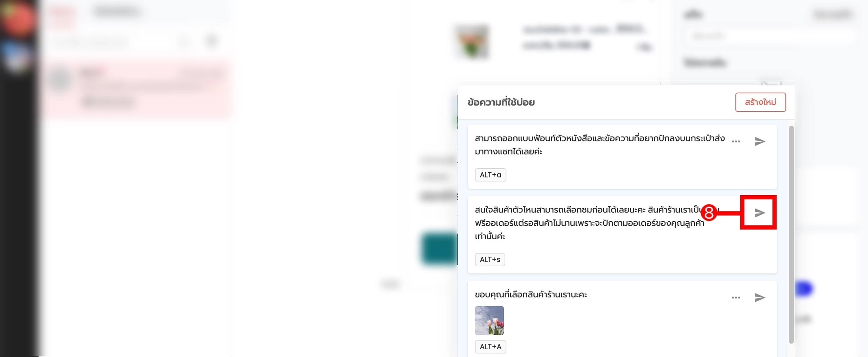Click the blurred product thumbnail above the panel
868x357 pixels.
pyautogui.click(x=472, y=42)
